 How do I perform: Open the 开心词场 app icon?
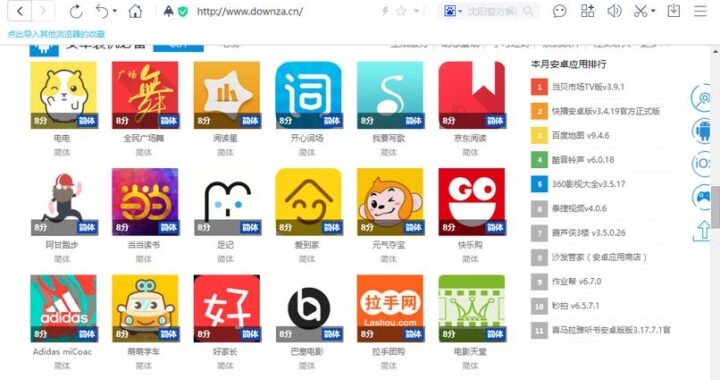(x=309, y=95)
